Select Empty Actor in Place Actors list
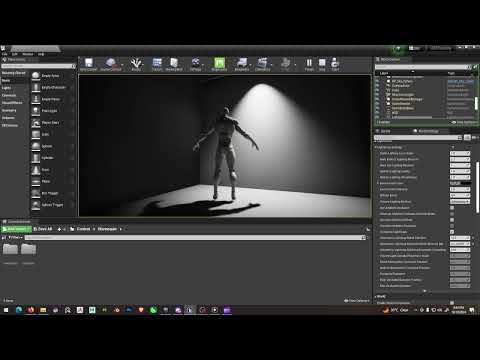The width and height of the screenshot is (480, 360). point(53,76)
